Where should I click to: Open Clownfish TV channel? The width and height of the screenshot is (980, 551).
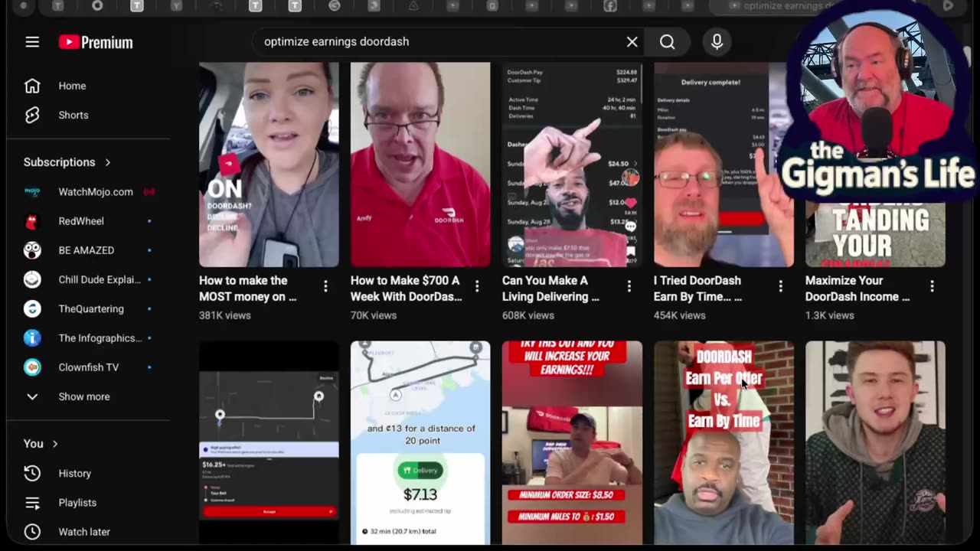(88, 367)
